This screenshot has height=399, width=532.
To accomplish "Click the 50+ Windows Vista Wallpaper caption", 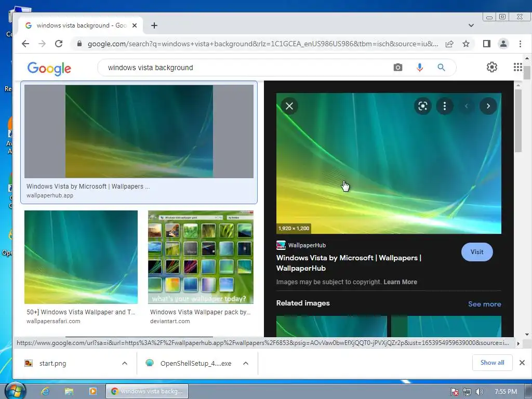I will (x=81, y=312).
